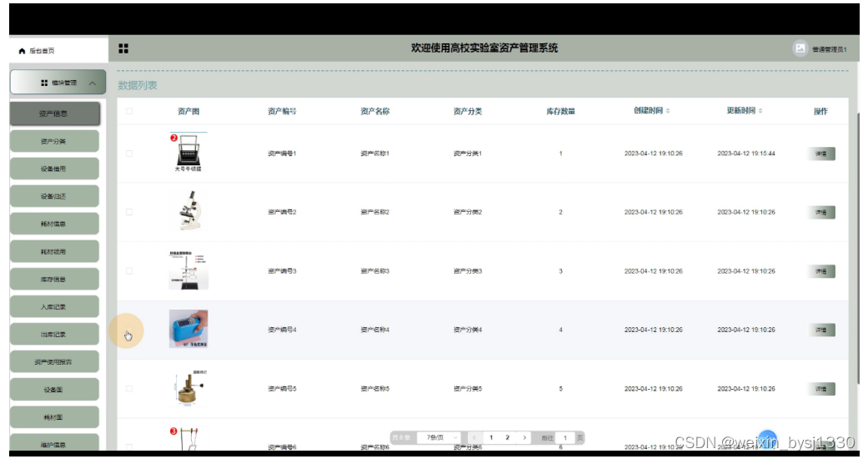Sort by 更新时间 using its sort arrows

tap(760, 111)
